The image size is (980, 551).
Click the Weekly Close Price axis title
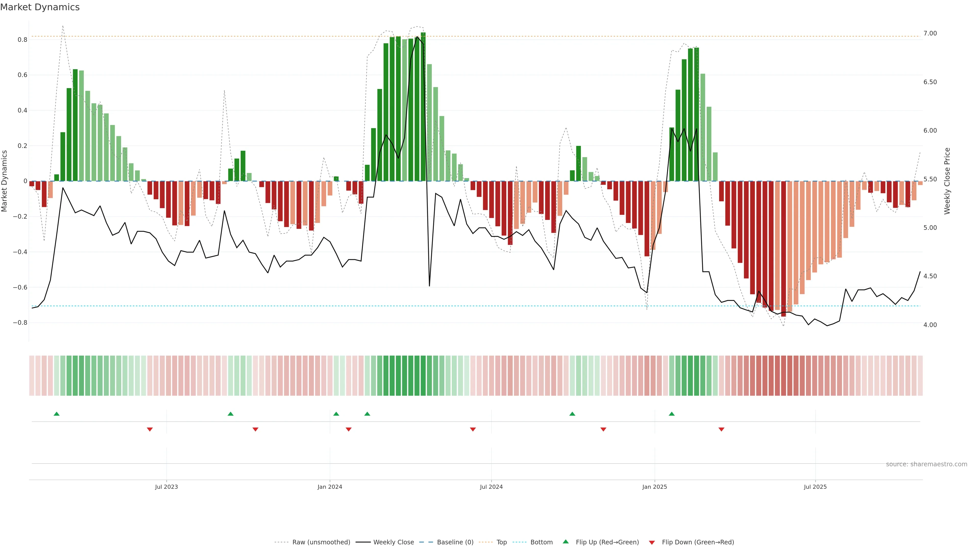947,181
